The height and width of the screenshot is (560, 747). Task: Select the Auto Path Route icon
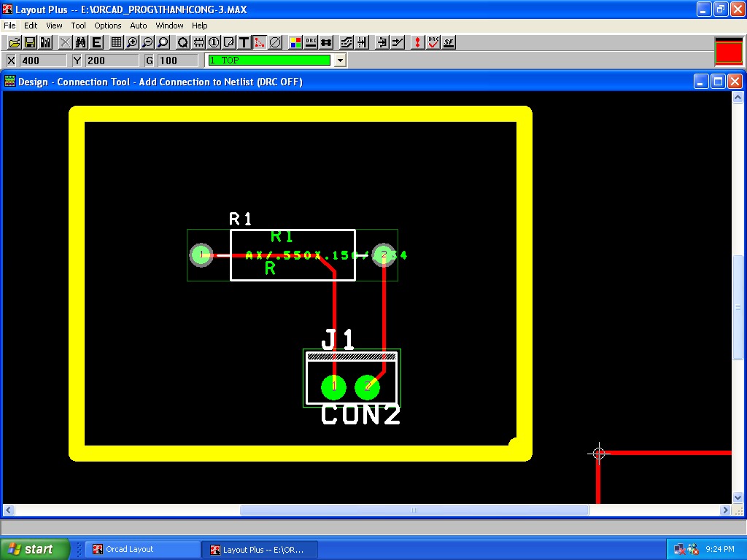(347, 43)
